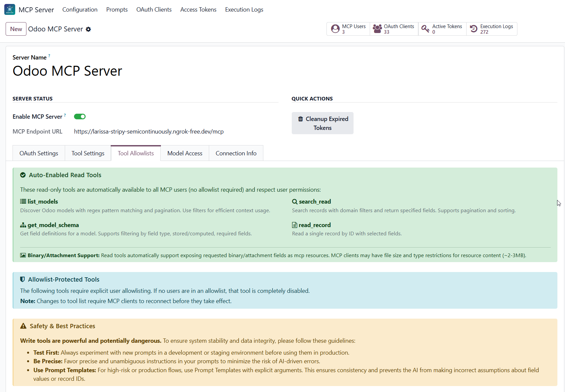Click the shield icon by Allowlist-Protected Tools

click(22, 279)
